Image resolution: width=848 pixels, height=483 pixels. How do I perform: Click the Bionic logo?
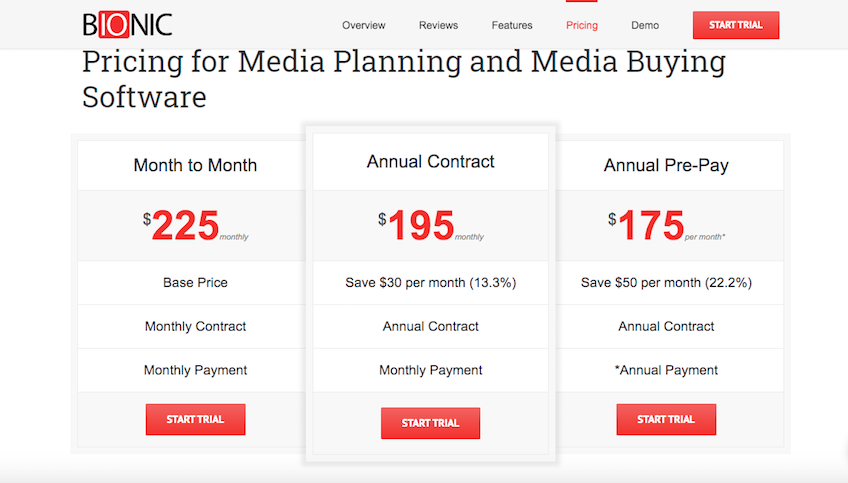128,25
